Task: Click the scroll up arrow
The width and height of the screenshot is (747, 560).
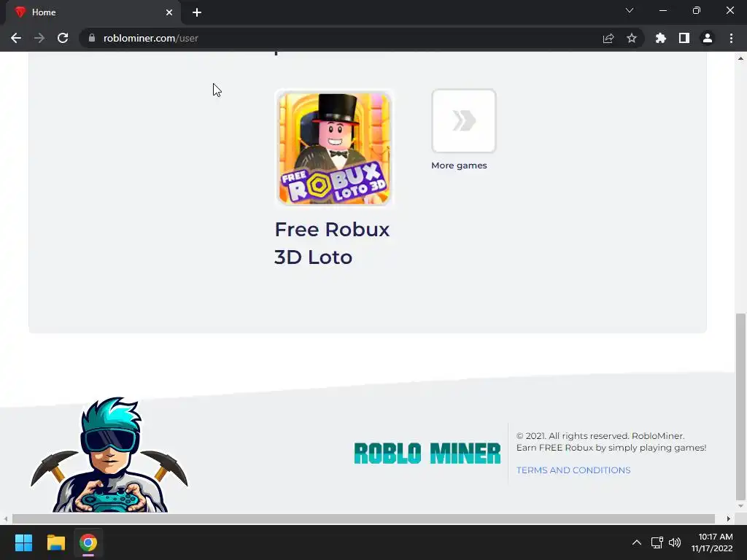Action: point(740,58)
